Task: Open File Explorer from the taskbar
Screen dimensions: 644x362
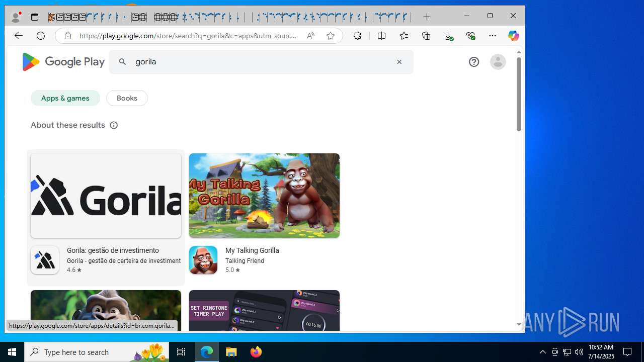Action: (x=231, y=352)
